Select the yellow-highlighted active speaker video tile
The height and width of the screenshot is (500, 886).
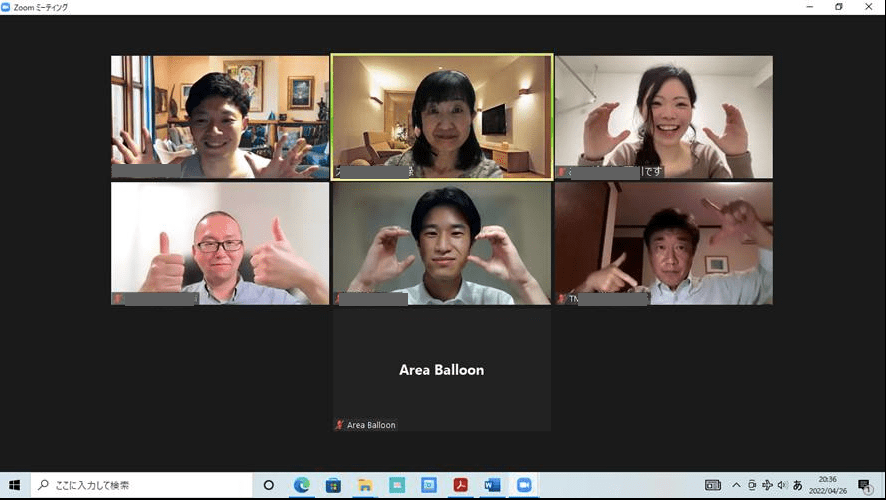tap(441, 116)
